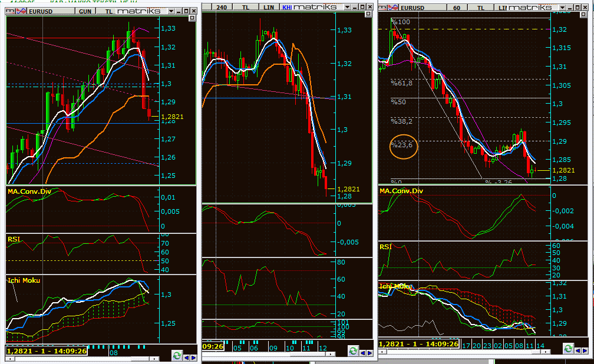
Task: Step chart back with left blue arrow, 60 window
Action: click(x=577, y=350)
